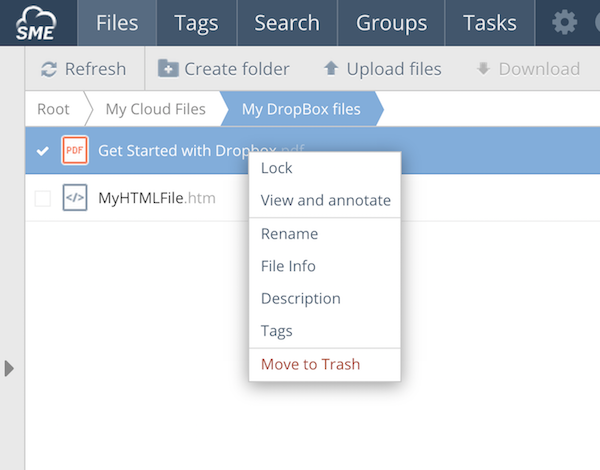Click the Upload files arrow icon

[x=331, y=69]
